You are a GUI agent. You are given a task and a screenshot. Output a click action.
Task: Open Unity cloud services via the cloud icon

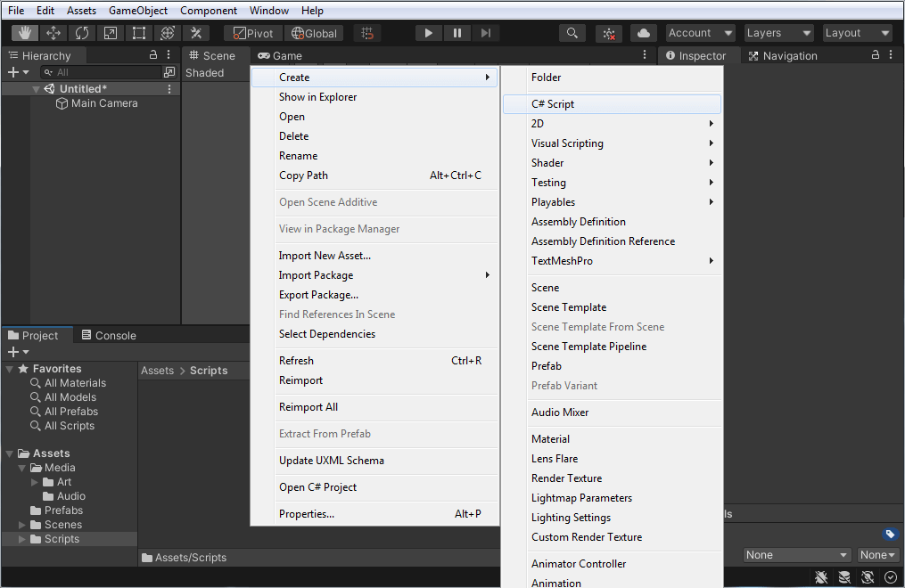click(644, 32)
